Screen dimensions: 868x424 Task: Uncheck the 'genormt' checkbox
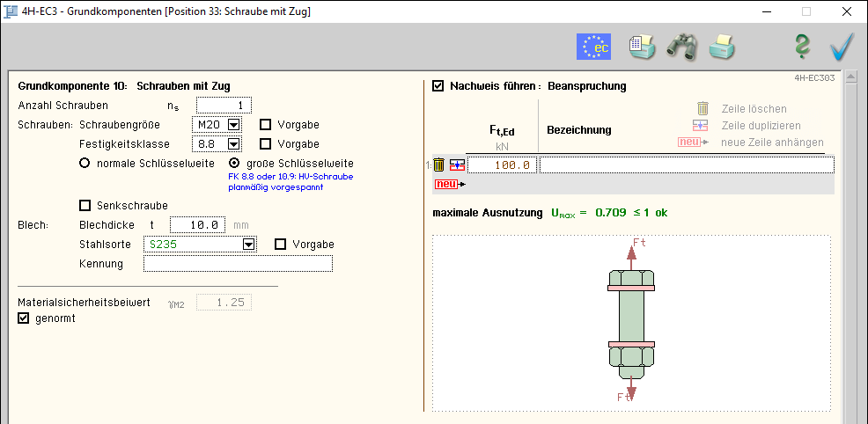coord(24,318)
